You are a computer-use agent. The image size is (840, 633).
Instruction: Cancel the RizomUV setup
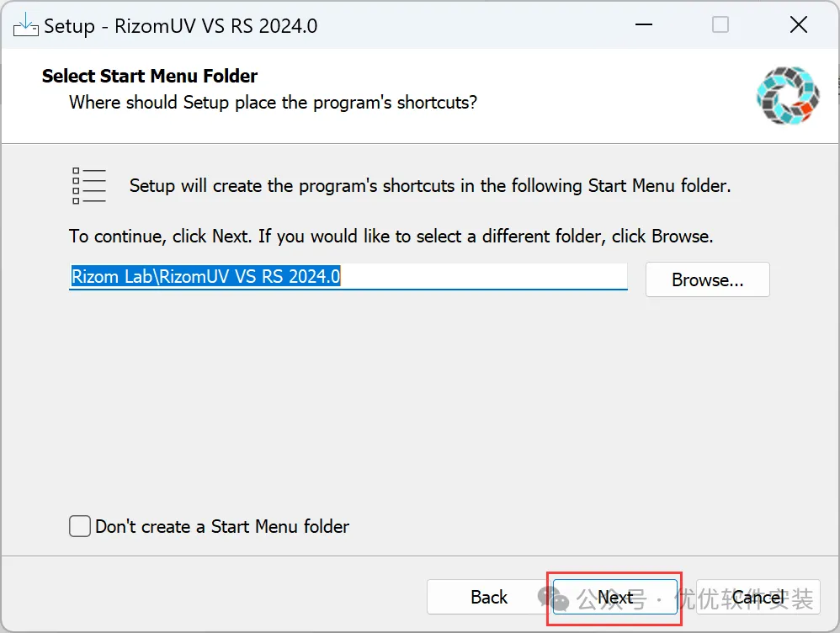[758, 597]
